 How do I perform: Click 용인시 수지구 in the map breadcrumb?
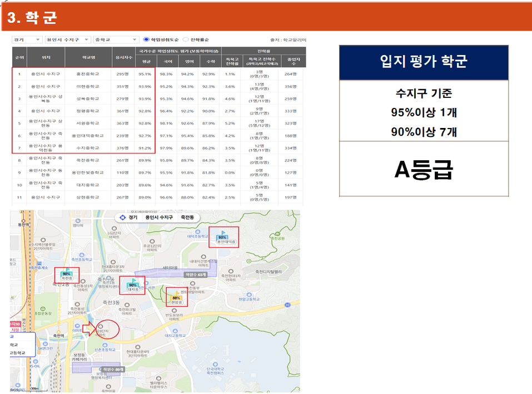click(x=159, y=218)
